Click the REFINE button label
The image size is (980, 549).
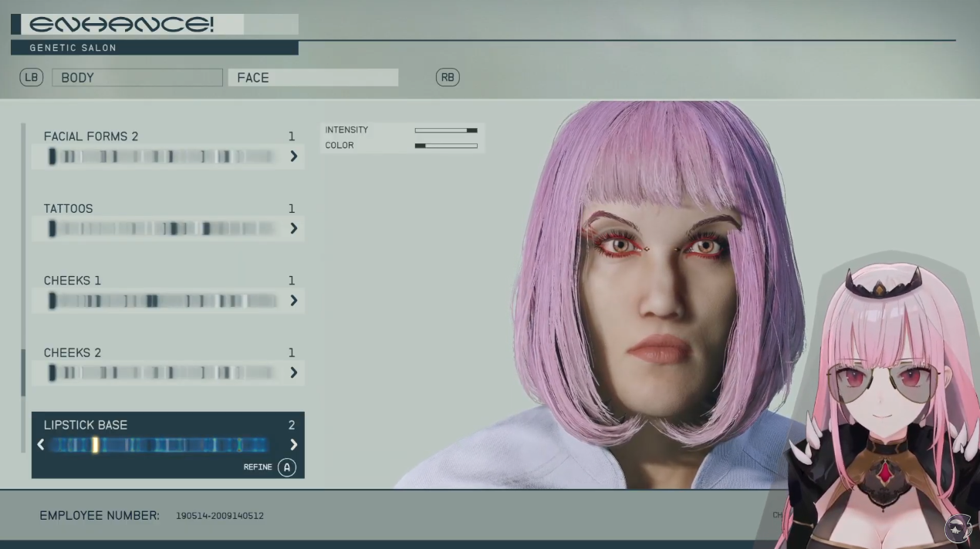258,467
